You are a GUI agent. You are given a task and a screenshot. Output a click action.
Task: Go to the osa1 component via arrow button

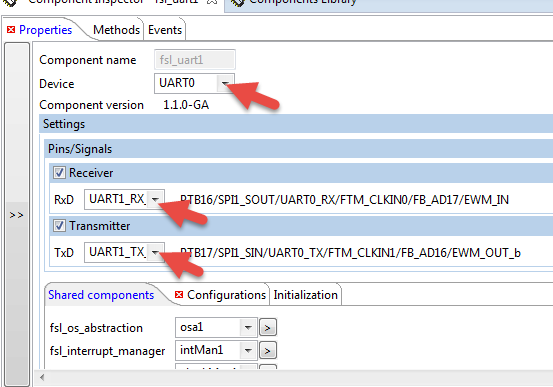[268, 328]
